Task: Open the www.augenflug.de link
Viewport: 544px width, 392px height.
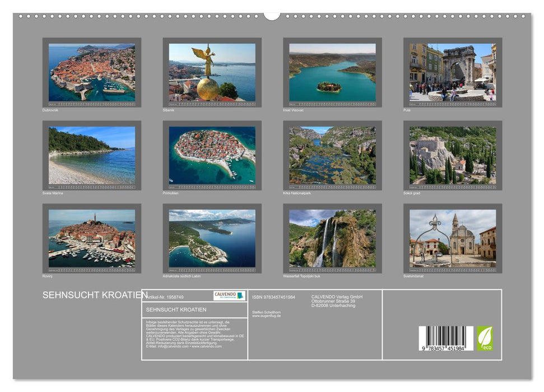Action: click(266, 315)
